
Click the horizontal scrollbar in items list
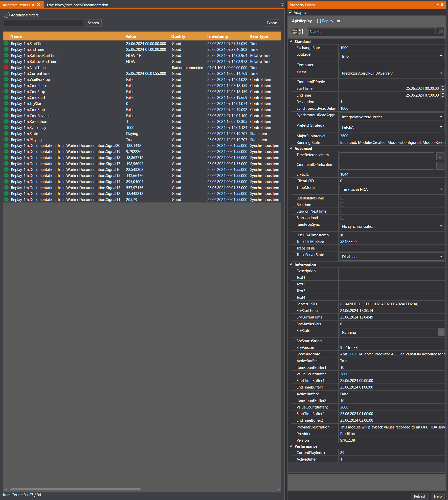point(75,489)
